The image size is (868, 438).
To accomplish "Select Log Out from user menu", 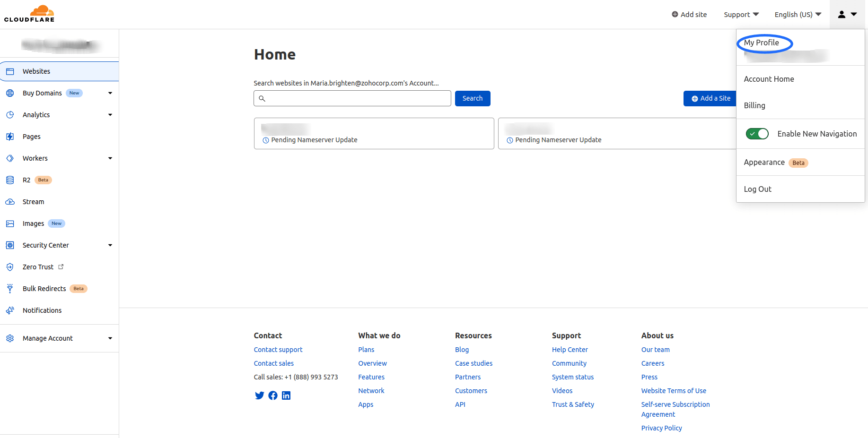I will (757, 189).
